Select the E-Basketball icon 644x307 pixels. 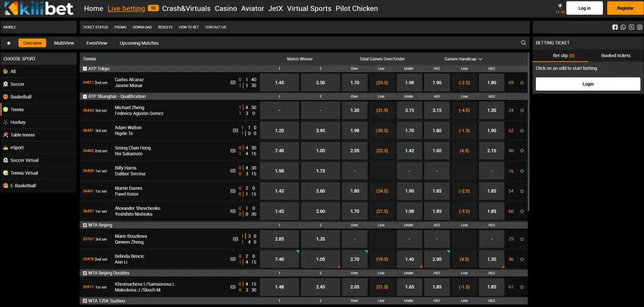[x=6, y=186]
